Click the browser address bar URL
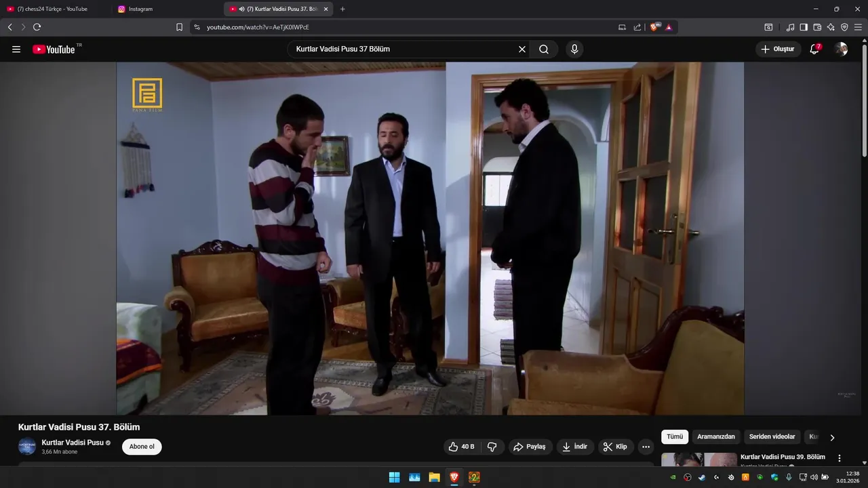This screenshot has height=488, width=868. pos(258,27)
